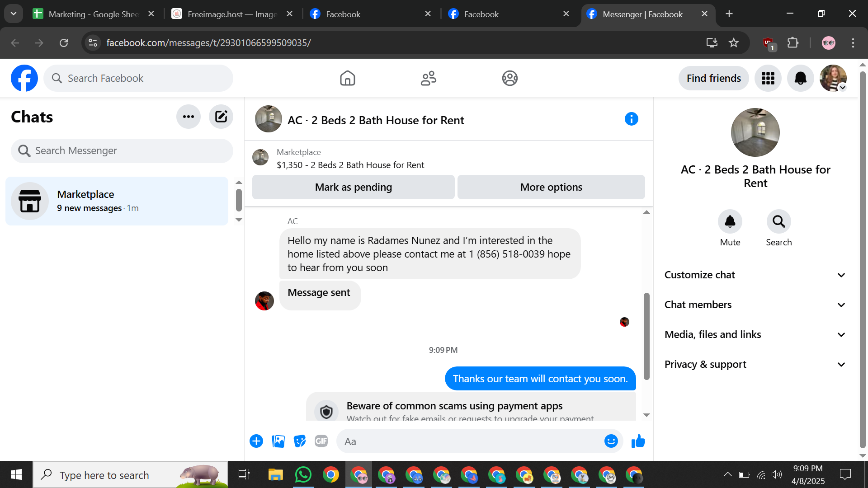The height and width of the screenshot is (488, 868).
Task: Switch to Marketing Google Sheets tab
Action: tap(93, 14)
